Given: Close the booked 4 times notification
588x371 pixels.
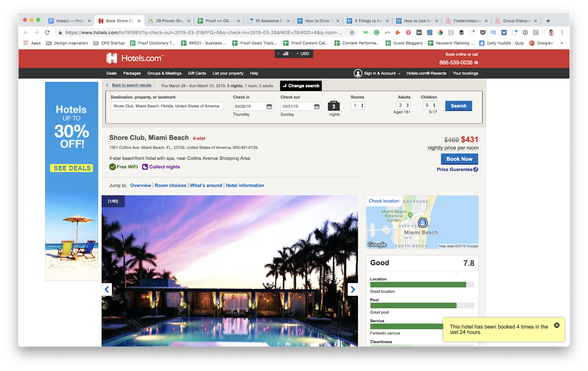Looking at the screenshot, I should click(557, 325).
